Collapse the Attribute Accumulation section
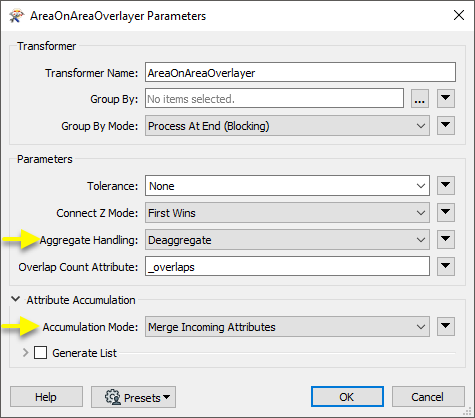The image size is (475, 418). [x=15, y=299]
